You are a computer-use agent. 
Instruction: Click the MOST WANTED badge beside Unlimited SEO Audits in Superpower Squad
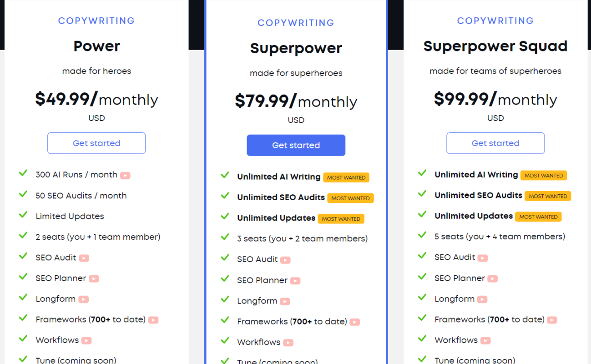tap(548, 196)
